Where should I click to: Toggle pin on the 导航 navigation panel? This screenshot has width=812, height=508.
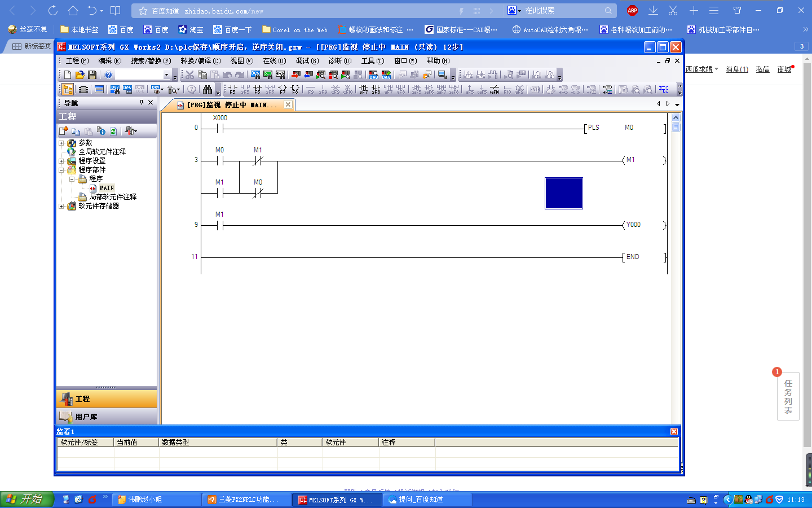142,103
